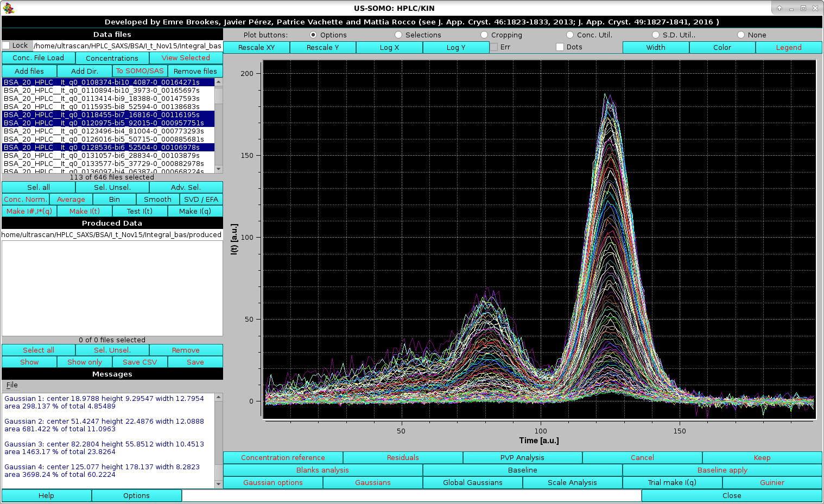
Task: Toggle the Lock checkbox for the data path
Action: pos(5,46)
